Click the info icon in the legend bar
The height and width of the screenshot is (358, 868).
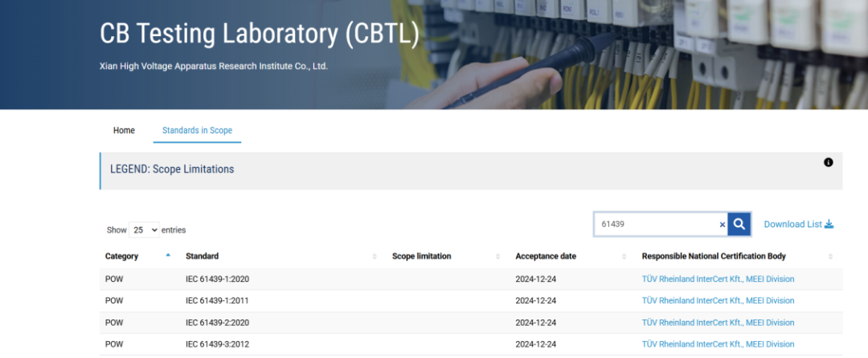tap(829, 162)
